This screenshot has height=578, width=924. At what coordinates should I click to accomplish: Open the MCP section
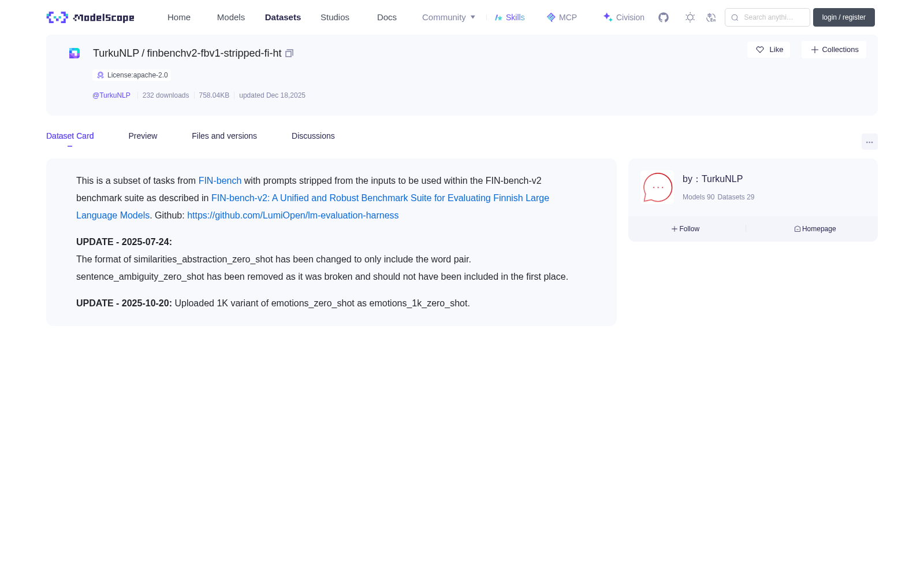[x=562, y=17]
